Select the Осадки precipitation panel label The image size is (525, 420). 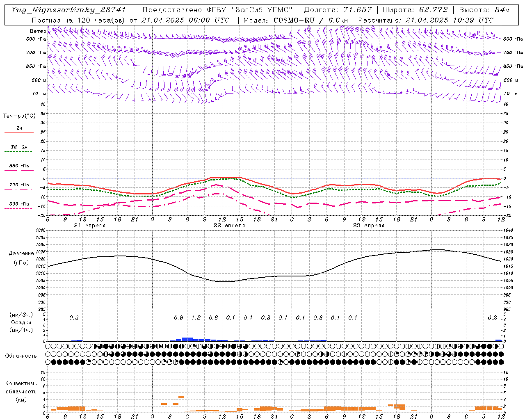coord(21,322)
